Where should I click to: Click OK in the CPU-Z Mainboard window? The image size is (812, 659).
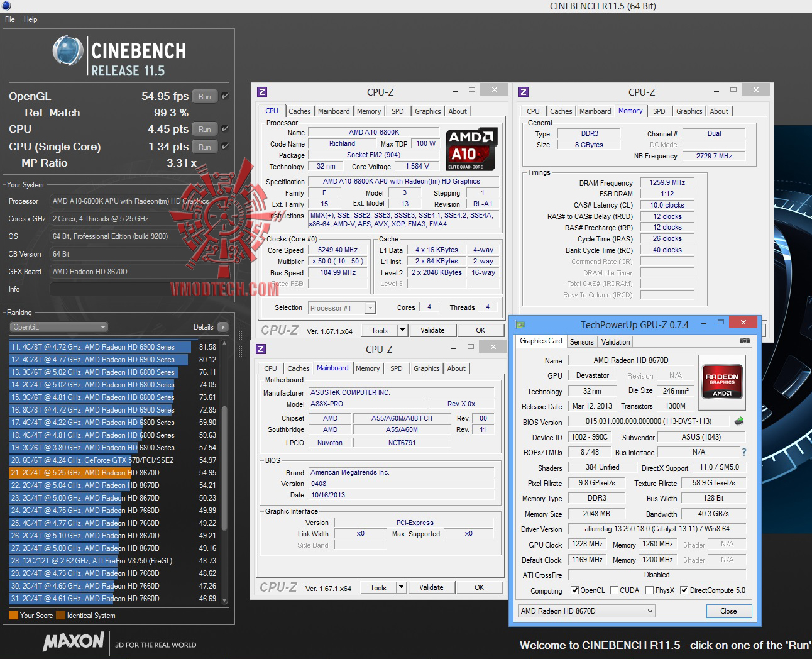click(479, 587)
